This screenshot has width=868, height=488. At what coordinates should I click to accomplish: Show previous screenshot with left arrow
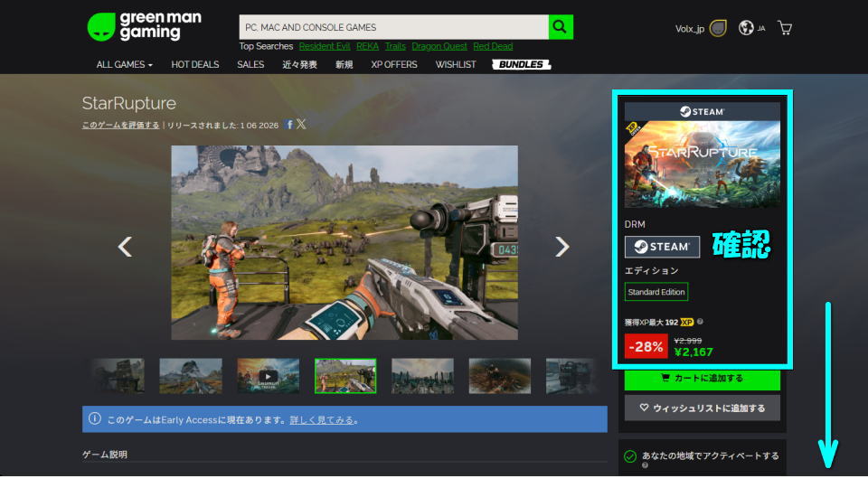tap(126, 246)
